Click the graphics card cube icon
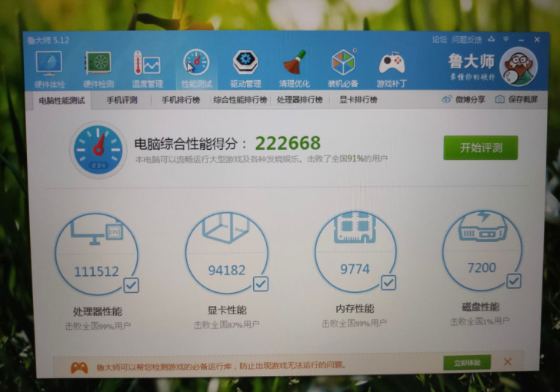 [x=225, y=228]
